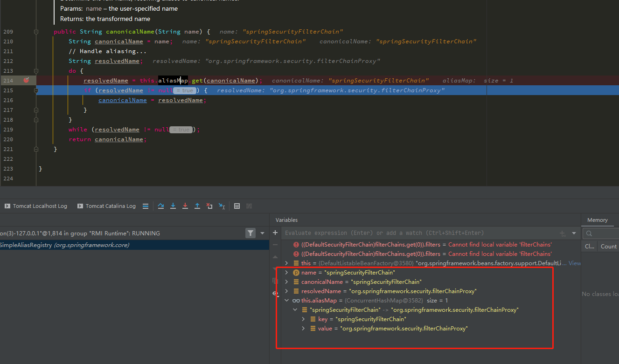Click the threads view lines icon
Screen dimensions: 619x364
(146, 206)
